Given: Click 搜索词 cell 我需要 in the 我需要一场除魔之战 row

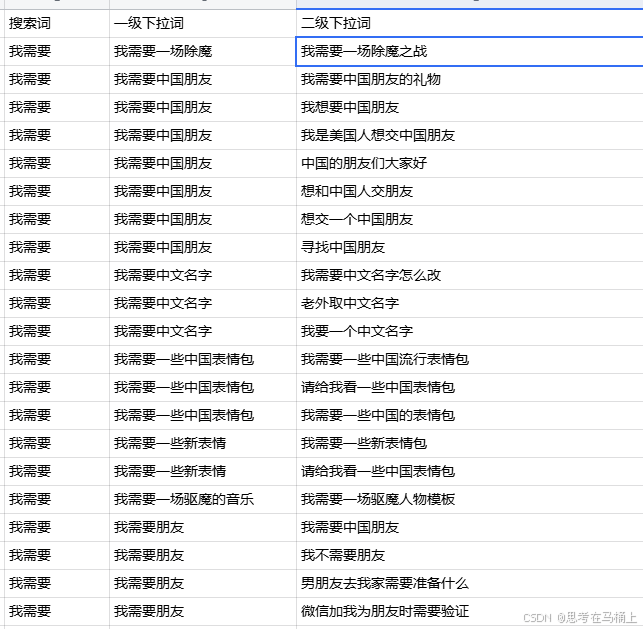Looking at the screenshot, I should 57,51.
